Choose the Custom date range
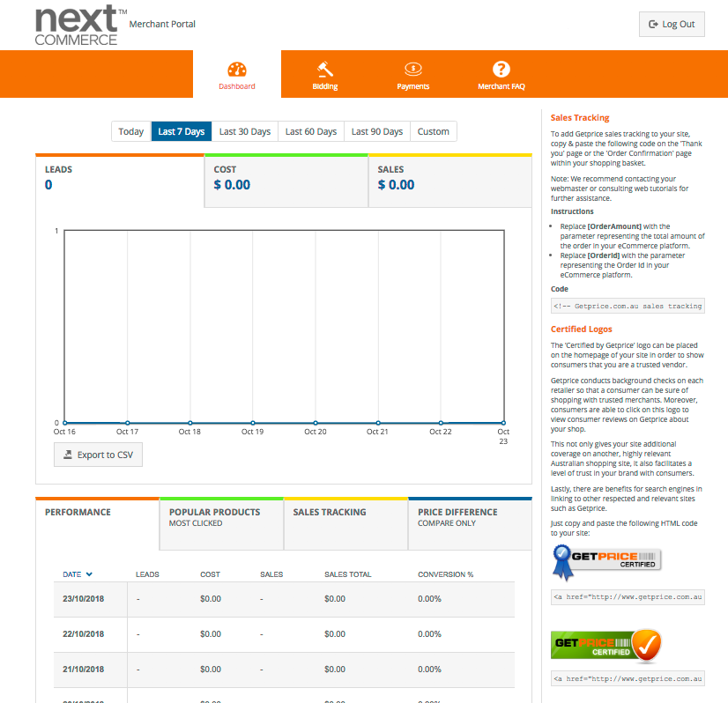The height and width of the screenshot is (703, 728). pos(433,132)
